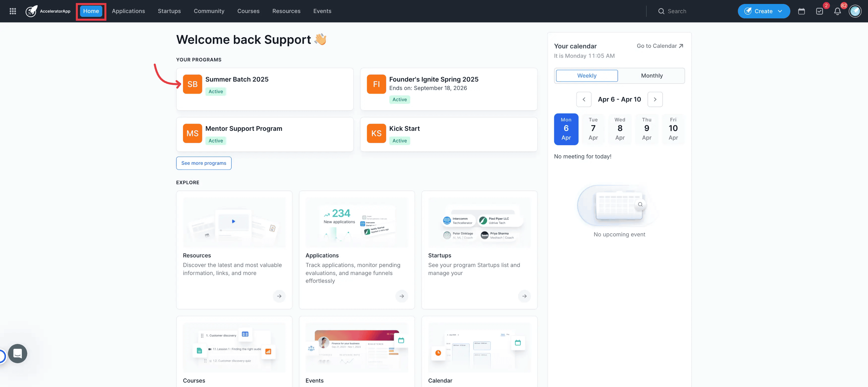This screenshot has width=868, height=387.
Task: Open the notifications bell icon
Action: [837, 11]
